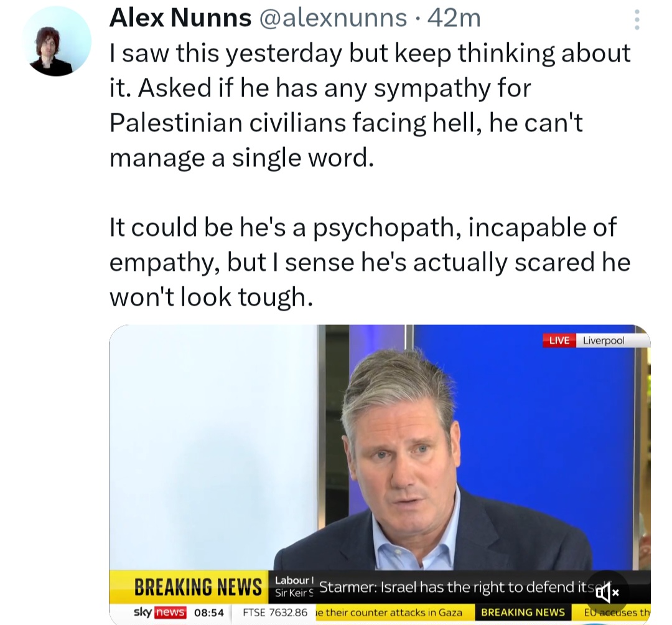Click the Alex Nunns display name

[x=180, y=18]
